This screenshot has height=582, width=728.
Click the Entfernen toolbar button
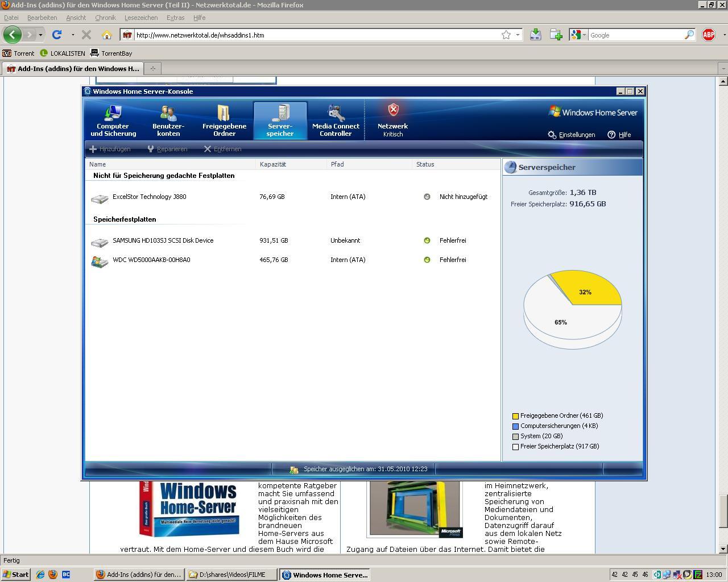(x=223, y=149)
